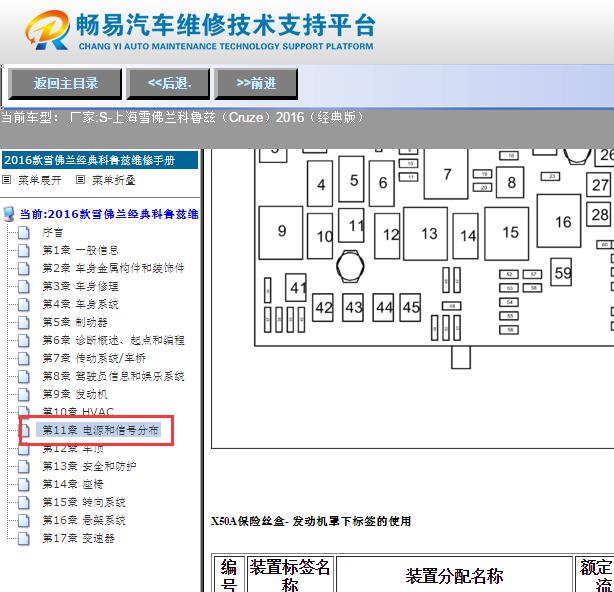This screenshot has height=592, width=614.
Task: Open 第9章 发动机
Action: [75, 394]
